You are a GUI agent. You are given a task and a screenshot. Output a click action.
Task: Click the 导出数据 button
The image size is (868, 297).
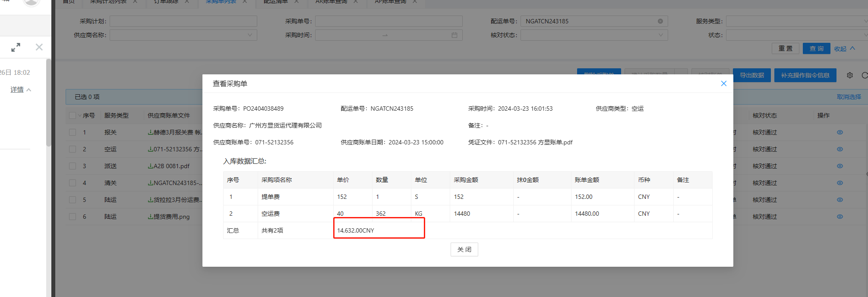tap(751, 75)
